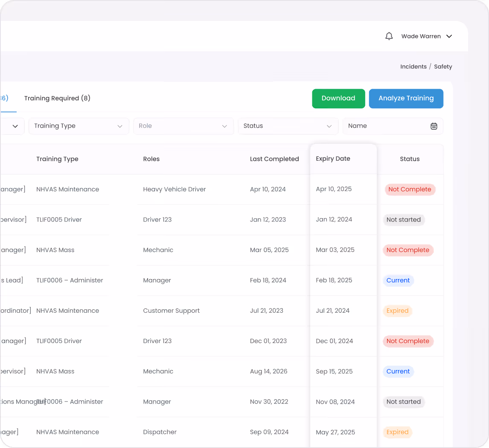
Task: Click the calendar icon in Name field
Action: [x=434, y=126]
